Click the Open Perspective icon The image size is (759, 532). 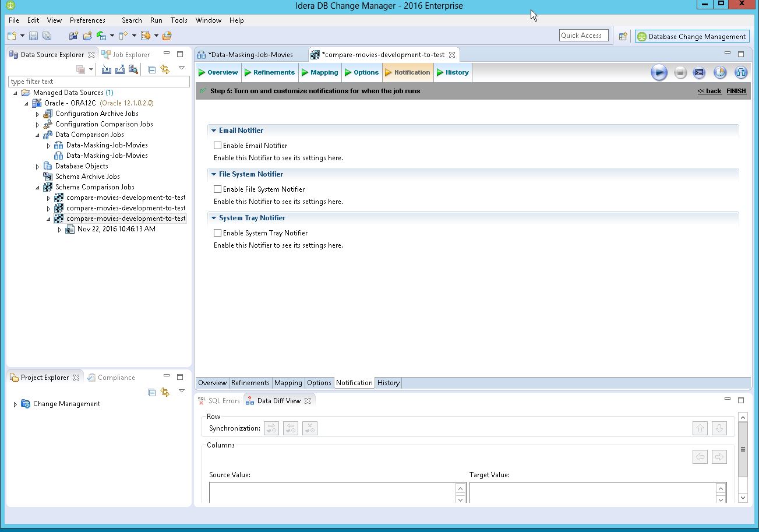pos(623,36)
